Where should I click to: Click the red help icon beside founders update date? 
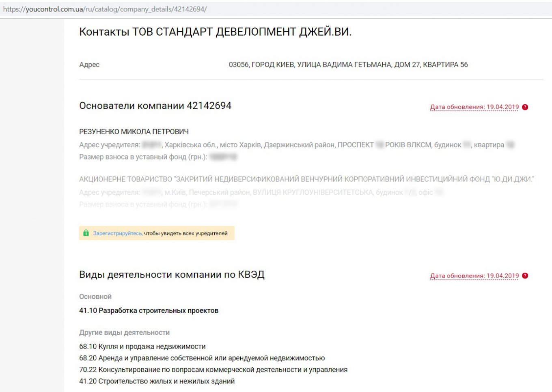click(x=525, y=107)
